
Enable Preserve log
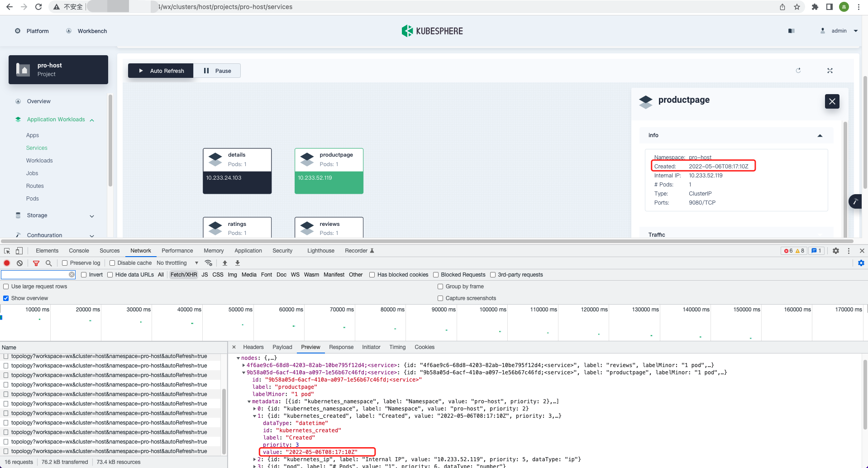coord(65,263)
